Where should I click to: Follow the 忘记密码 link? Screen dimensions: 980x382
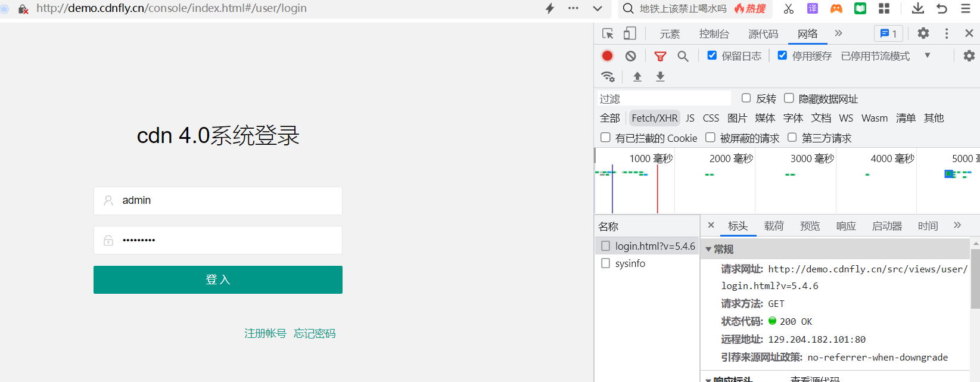[x=315, y=333]
